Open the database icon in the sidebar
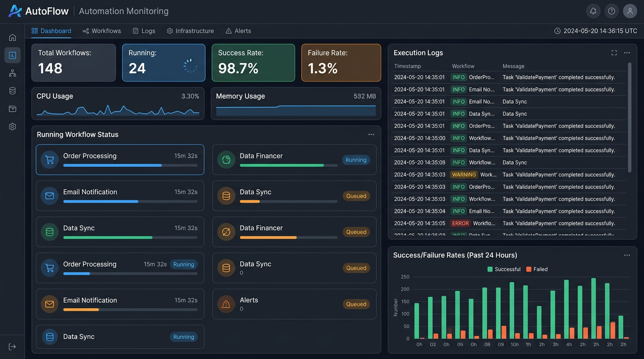644x359 pixels. click(x=13, y=91)
